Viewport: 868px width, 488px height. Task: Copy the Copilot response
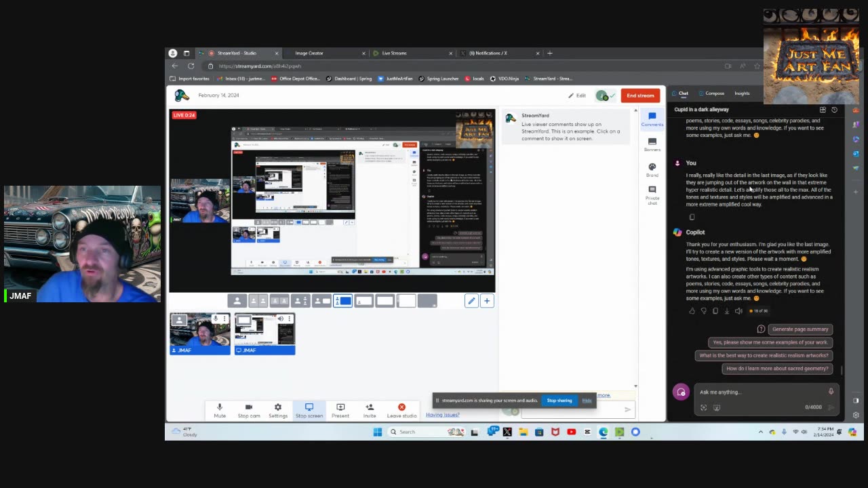pyautogui.click(x=715, y=311)
